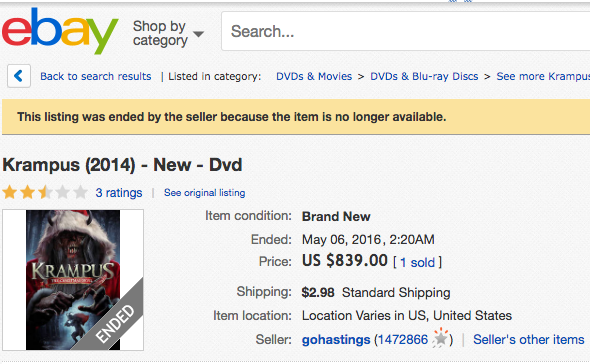Click into the Search field
Screen dimensions: 590x364
point(406,31)
